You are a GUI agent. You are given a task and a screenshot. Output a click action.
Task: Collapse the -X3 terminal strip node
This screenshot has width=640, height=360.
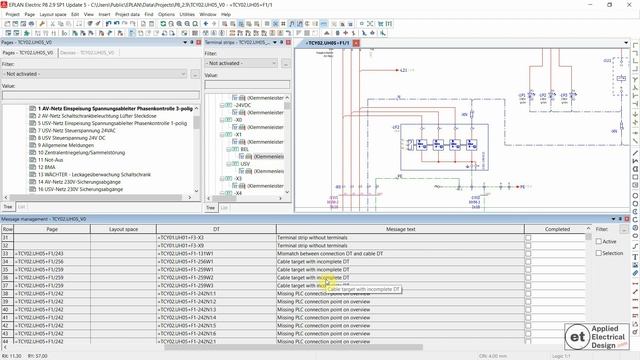[222, 179]
